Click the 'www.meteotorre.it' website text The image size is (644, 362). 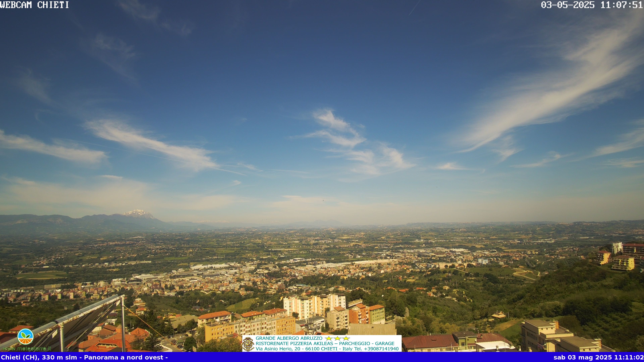(x=27, y=349)
